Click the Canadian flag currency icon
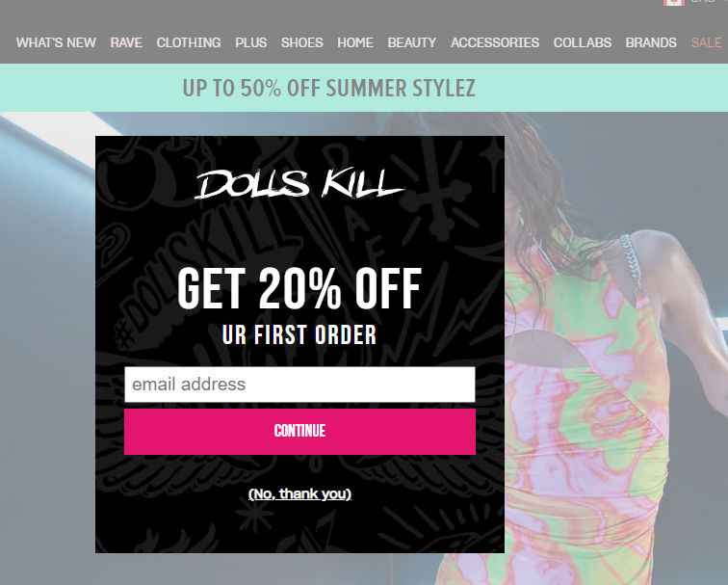Screen dimensions: 728x585 pyautogui.click(x=674, y=2)
